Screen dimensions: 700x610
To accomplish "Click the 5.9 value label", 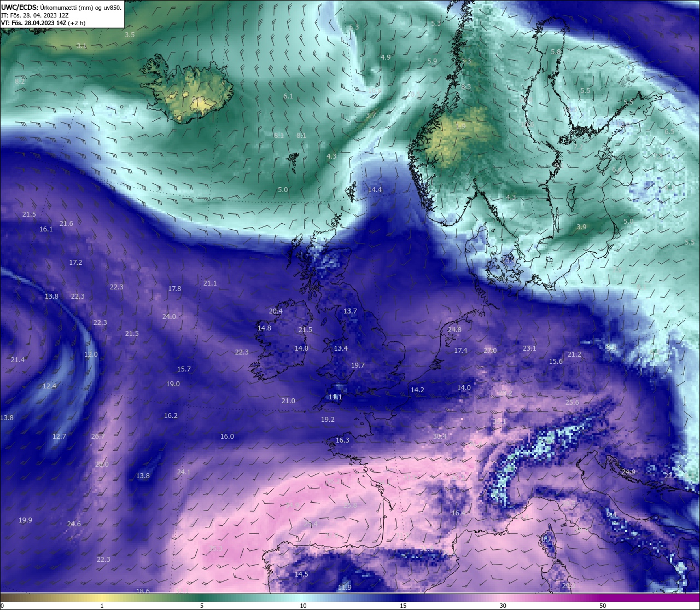I will coord(432,62).
